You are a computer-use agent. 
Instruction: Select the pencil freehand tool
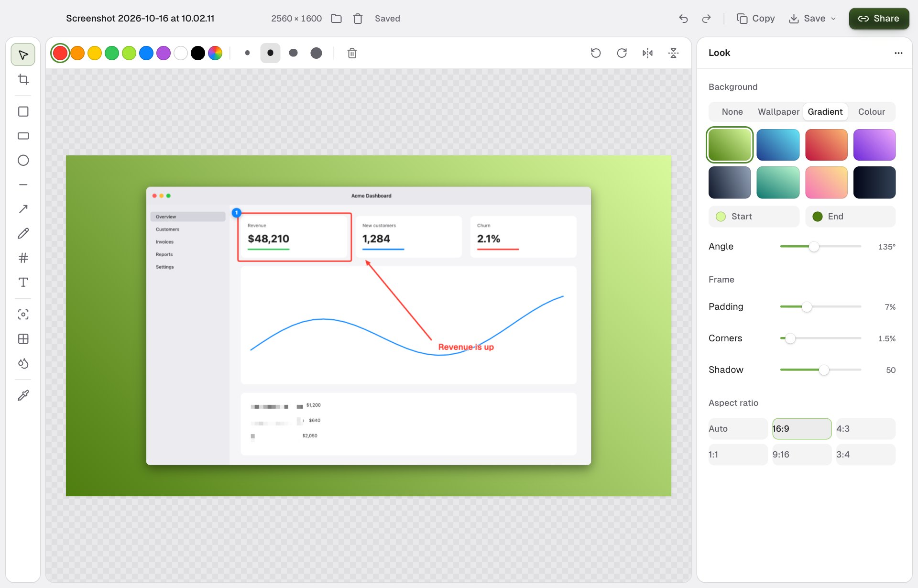pos(23,233)
